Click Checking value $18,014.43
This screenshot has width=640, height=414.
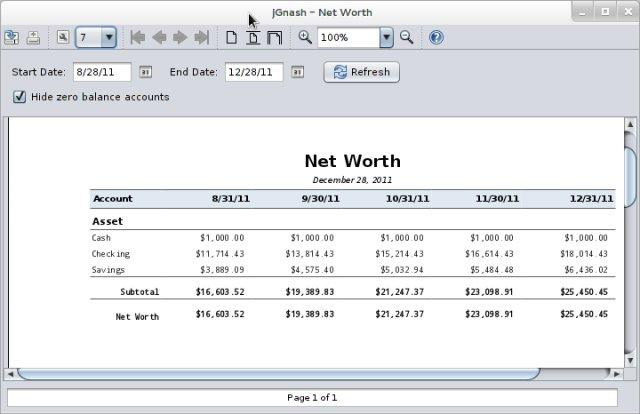(x=584, y=254)
